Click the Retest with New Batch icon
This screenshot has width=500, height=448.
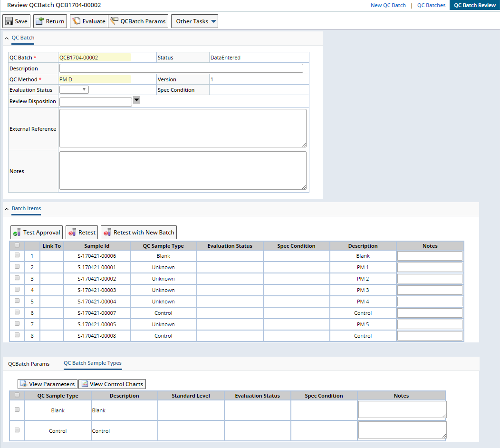pos(107,233)
